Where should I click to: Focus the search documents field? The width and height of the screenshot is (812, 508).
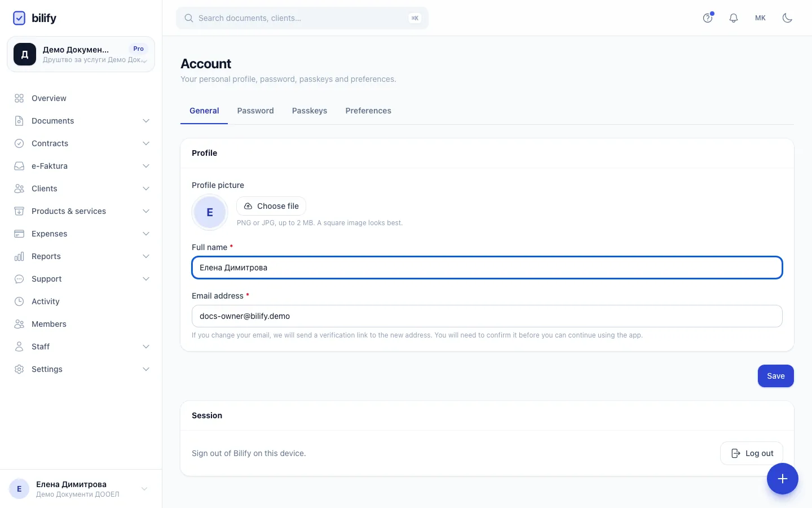(x=302, y=18)
